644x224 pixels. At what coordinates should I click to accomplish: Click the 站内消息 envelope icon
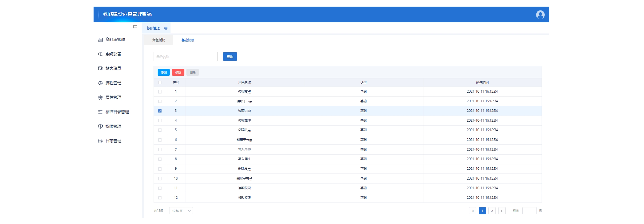point(100,68)
